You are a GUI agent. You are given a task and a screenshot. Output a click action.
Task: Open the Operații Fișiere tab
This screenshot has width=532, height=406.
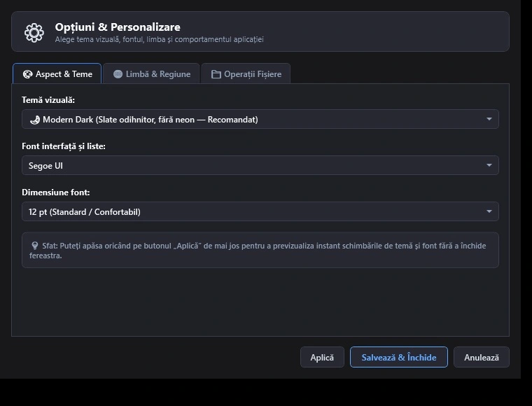point(246,73)
